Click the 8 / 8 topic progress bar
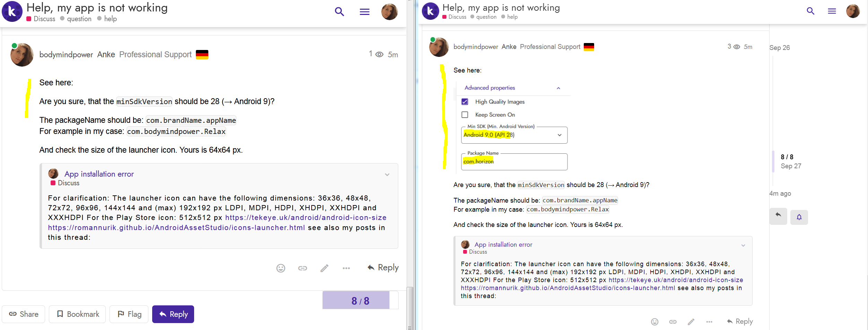The height and width of the screenshot is (330, 868). (360, 301)
